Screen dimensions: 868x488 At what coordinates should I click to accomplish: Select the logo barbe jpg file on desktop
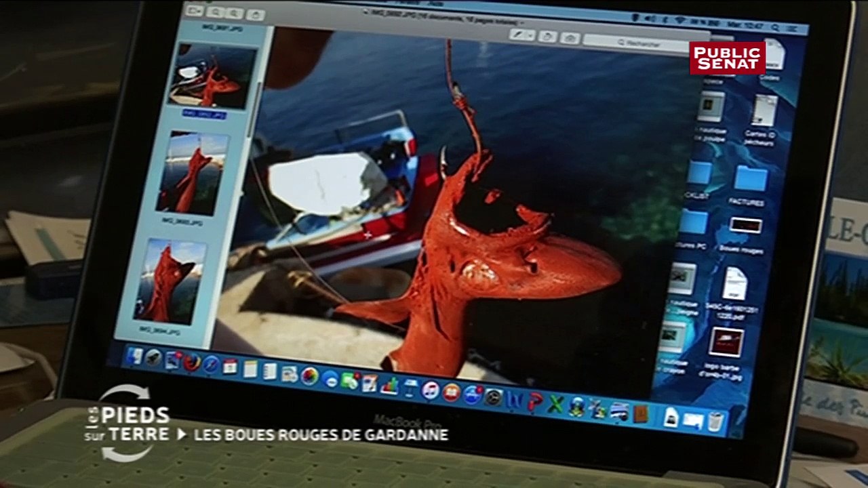coord(726,343)
